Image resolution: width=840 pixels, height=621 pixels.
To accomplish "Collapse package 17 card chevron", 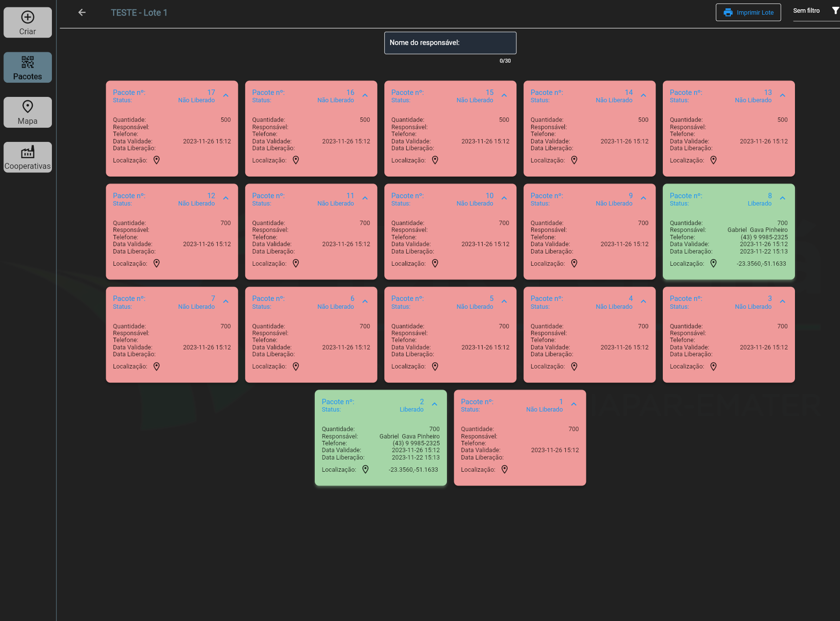I will click(x=226, y=95).
